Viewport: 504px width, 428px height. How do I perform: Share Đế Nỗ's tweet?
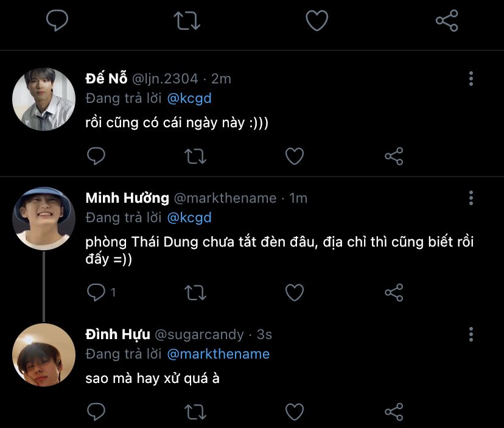pyautogui.click(x=394, y=156)
